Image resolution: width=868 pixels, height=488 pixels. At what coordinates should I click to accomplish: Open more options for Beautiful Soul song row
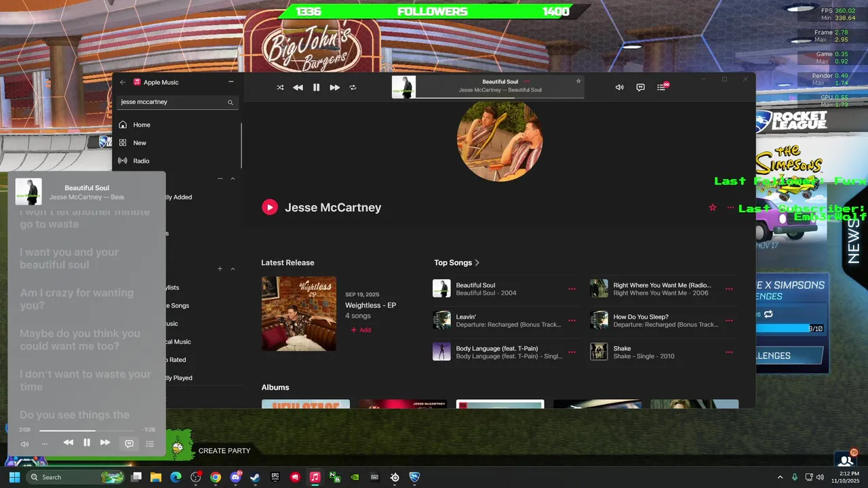pos(572,289)
